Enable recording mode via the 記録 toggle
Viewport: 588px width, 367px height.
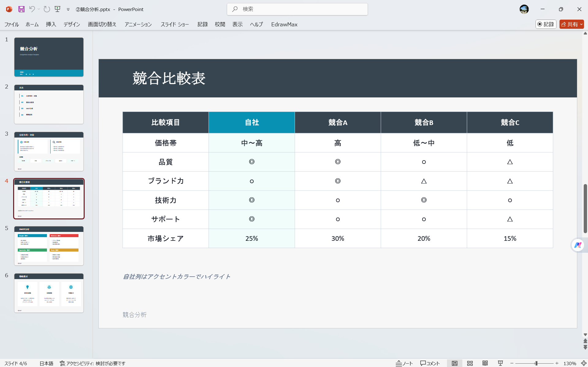[x=546, y=24]
